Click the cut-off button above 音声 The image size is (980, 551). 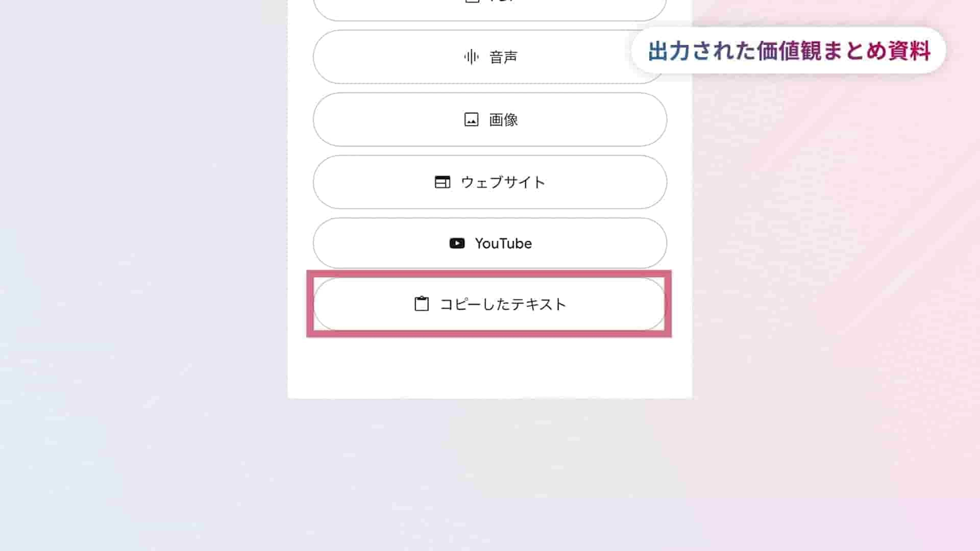pos(490,9)
